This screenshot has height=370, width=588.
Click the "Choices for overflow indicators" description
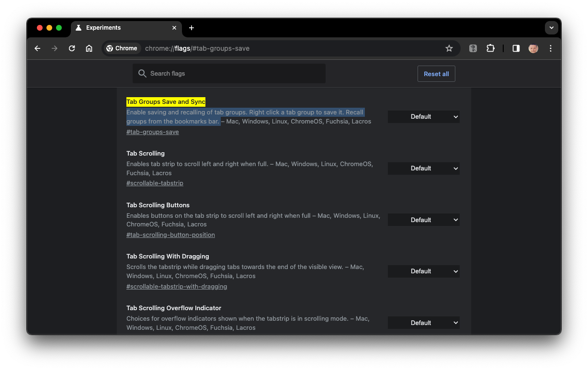pos(248,323)
